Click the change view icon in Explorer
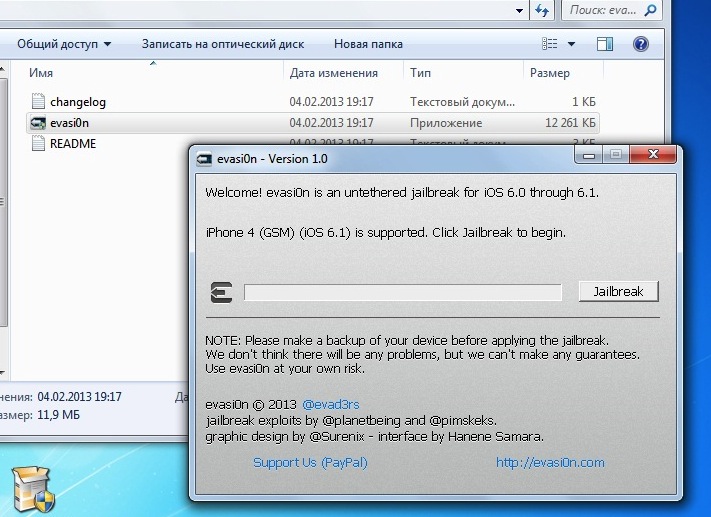 point(550,44)
